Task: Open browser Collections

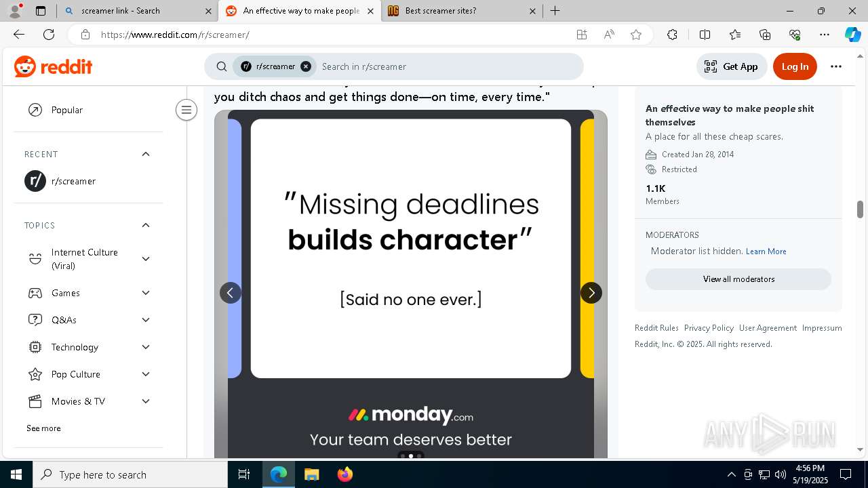Action: click(x=765, y=35)
